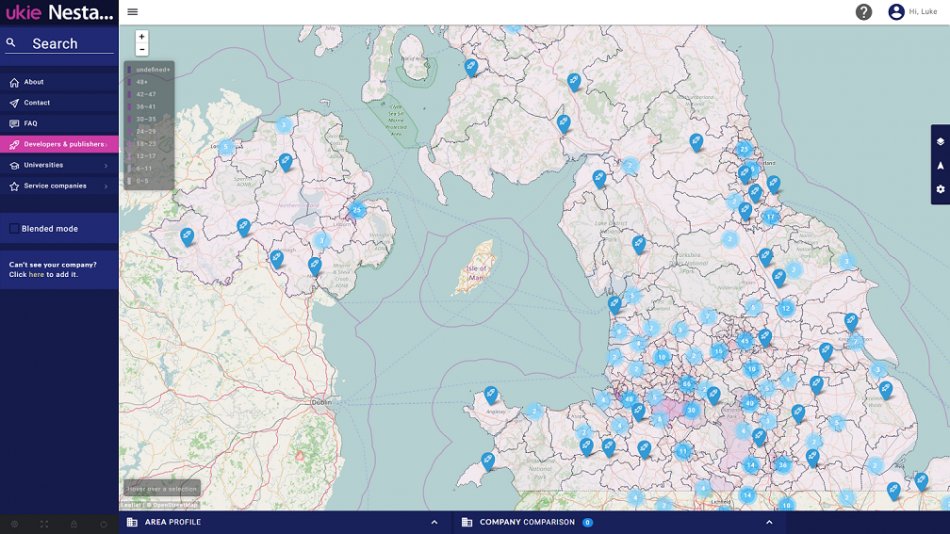Click the 24–29 legend color swatch
The width and height of the screenshot is (950, 534).
[129, 132]
